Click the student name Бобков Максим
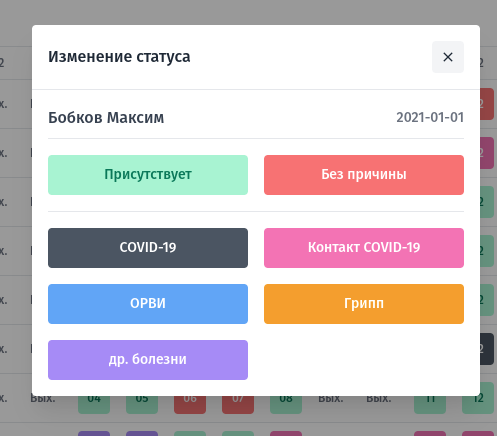Viewport: 497px width, 436px height. (x=106, y=118)
